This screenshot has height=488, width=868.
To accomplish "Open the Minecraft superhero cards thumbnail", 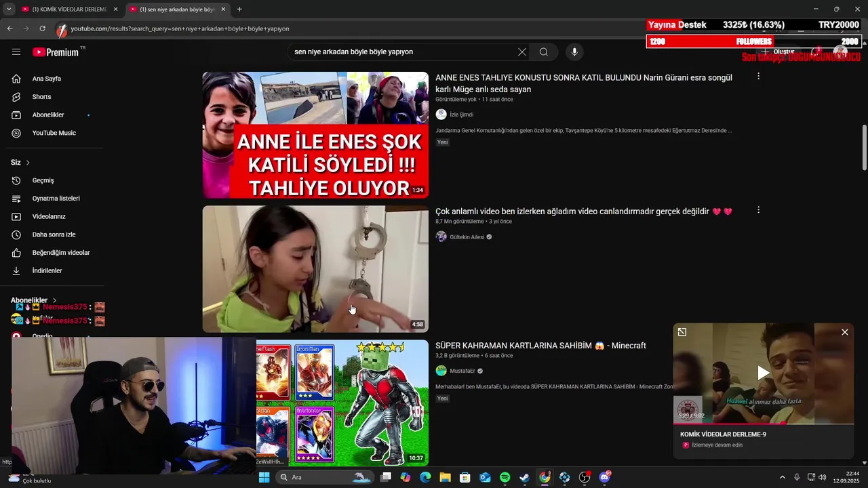I will [342, 403].
